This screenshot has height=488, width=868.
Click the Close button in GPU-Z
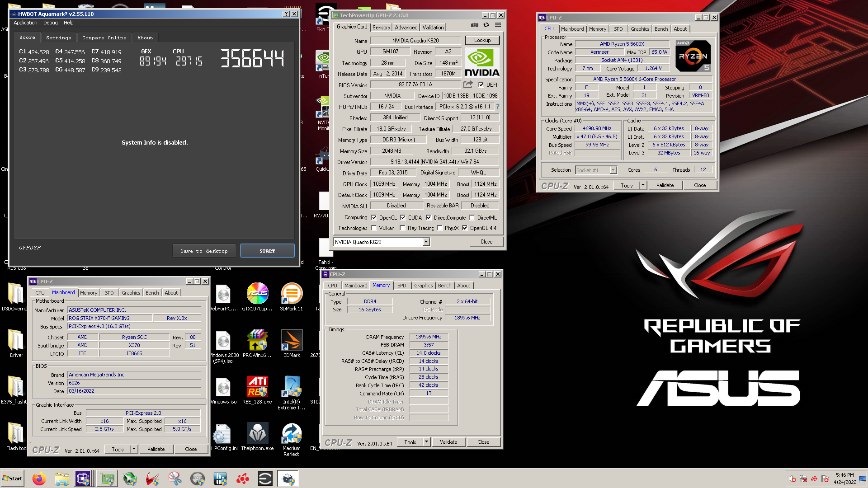[486, 242]
